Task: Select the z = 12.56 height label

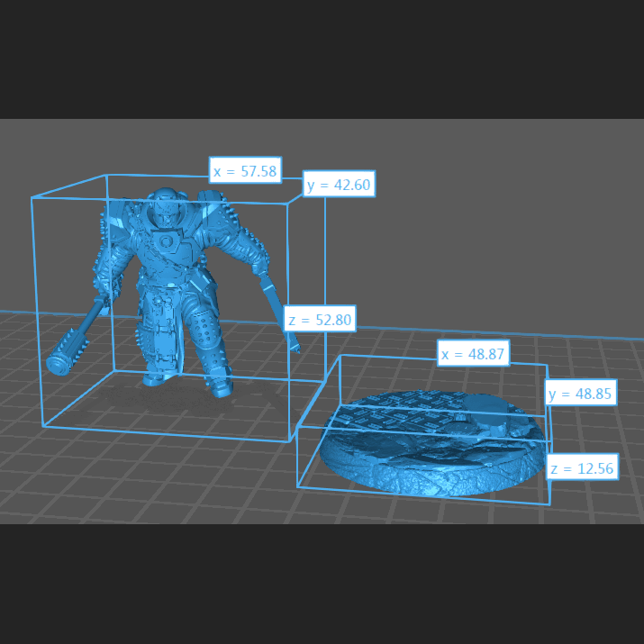Action: click(x=581, y=467)
